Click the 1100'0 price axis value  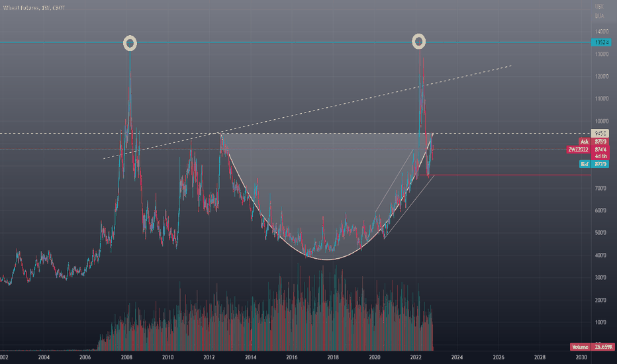coord(602,99)
